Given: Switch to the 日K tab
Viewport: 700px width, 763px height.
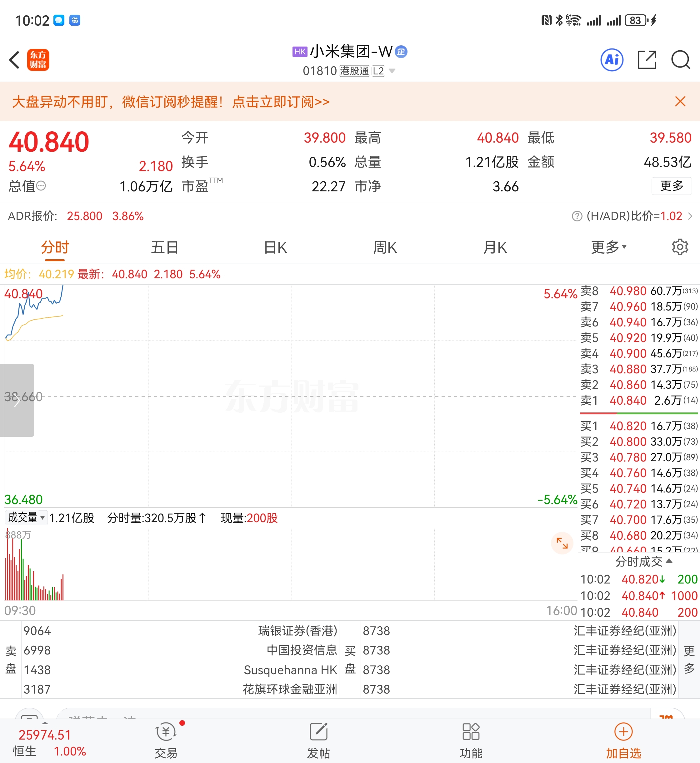Looking at the screenshot, I should [x=275, y=247].
